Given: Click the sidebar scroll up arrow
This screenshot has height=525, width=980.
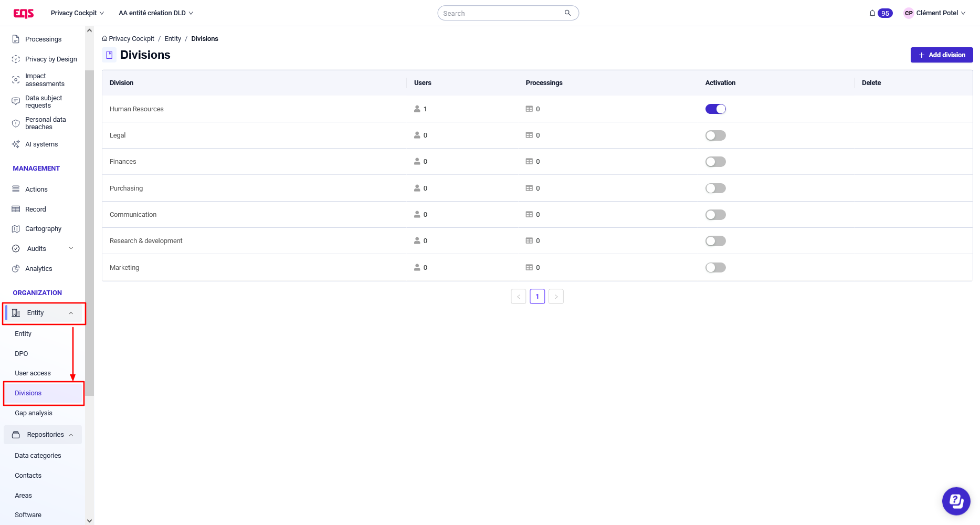Looking at the screenshot, I should pyautogui.click(x=89, y=30).
